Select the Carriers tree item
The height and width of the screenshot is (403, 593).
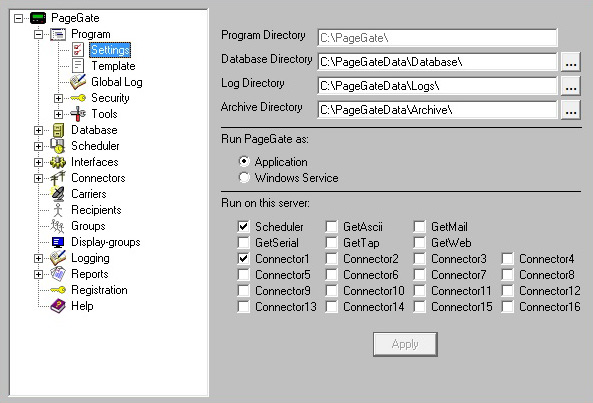click(88, 194)
